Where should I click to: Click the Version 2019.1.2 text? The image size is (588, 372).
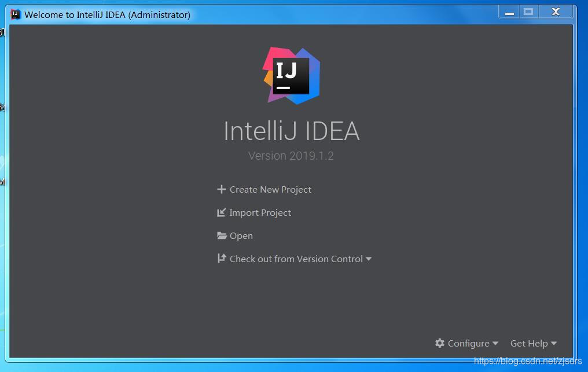[x=291, y=156]
